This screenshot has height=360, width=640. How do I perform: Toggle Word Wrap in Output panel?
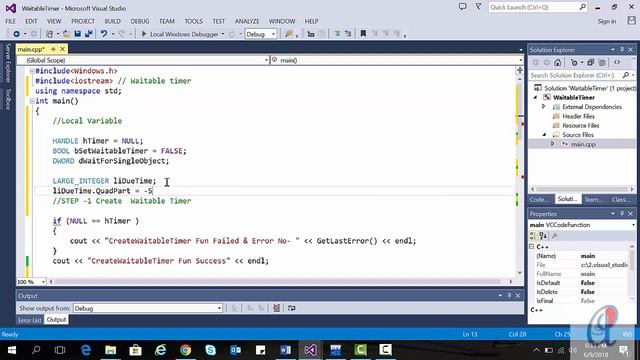291,308
